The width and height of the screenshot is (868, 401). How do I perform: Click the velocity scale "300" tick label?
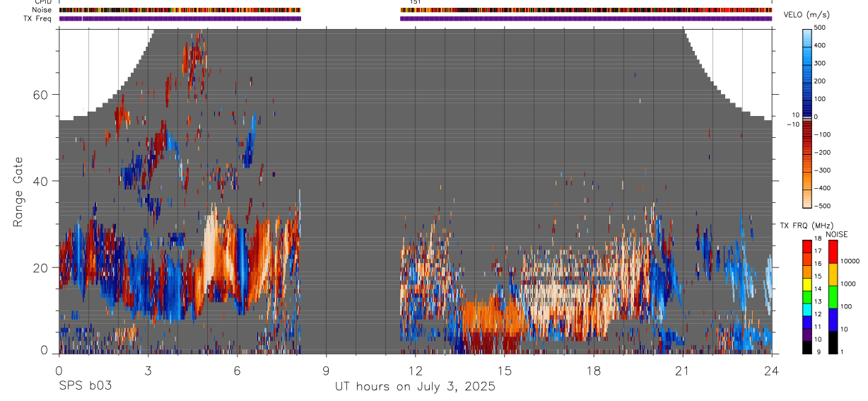[x=820, y=63]
